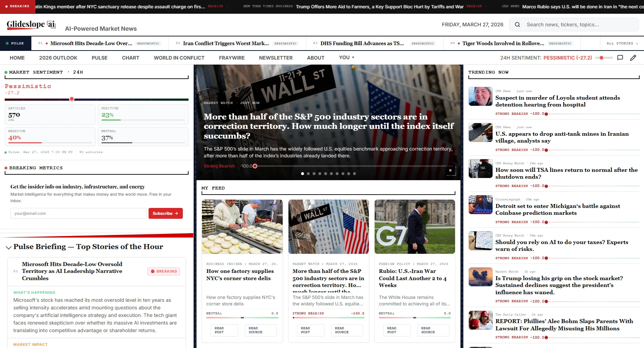Image resolution: width=644 pixels, height=348 pixels.
Task: Click the pencil edit icon
Action: coord(633,58)
